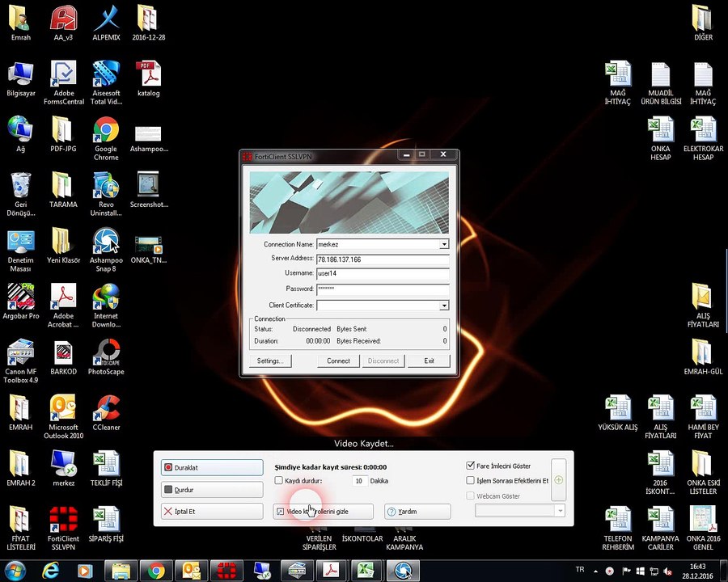Click the Yardım help button
Screen dimensions: 728x582
coord(417,512)
